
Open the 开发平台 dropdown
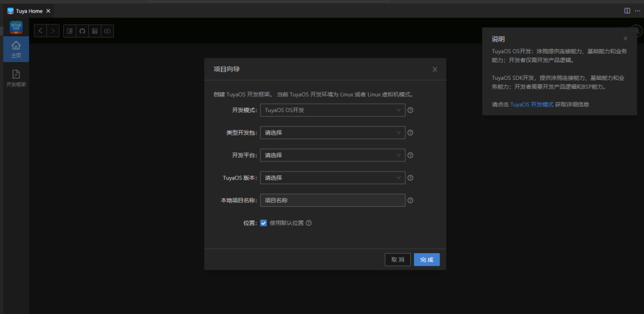pyautogui.click(x=333, y=155)
